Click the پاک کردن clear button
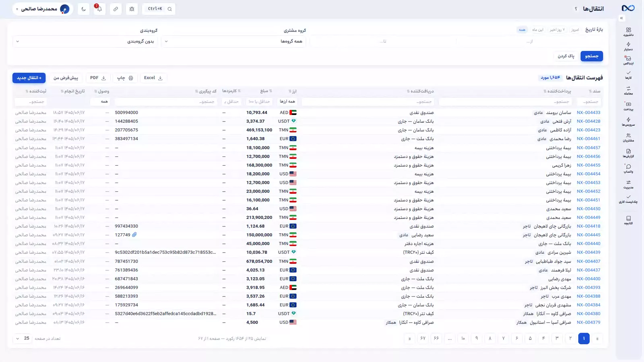The height and width of the screenshot is (362, 644). pyautogui.click(x=566, y=56)
